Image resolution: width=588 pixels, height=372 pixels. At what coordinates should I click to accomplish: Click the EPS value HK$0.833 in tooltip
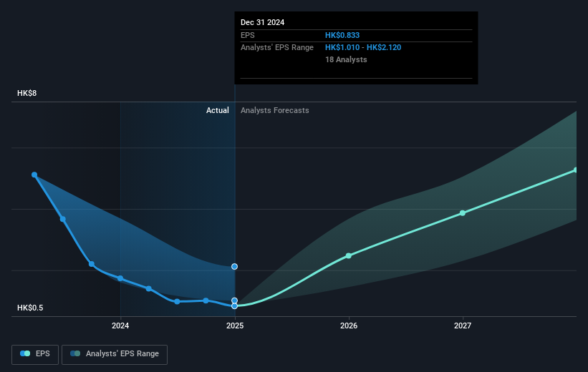pyautogui.click(x=342, y=35)
